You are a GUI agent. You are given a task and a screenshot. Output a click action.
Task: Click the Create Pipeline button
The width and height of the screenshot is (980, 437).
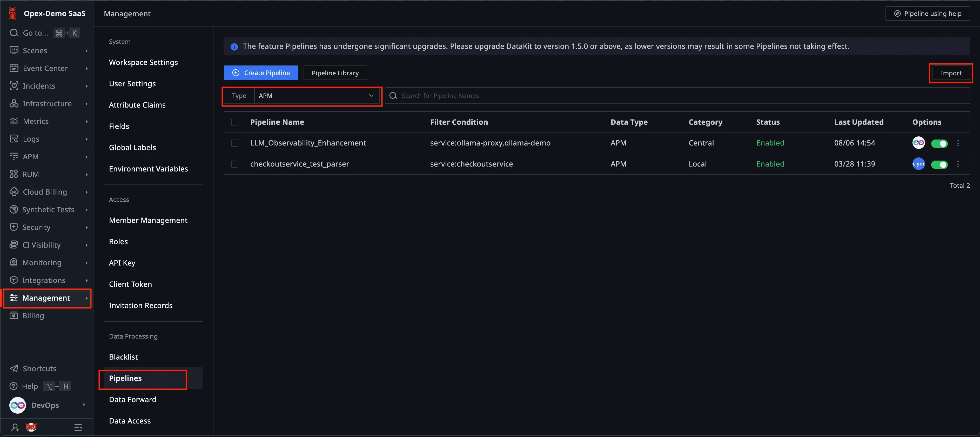[261, 73]
